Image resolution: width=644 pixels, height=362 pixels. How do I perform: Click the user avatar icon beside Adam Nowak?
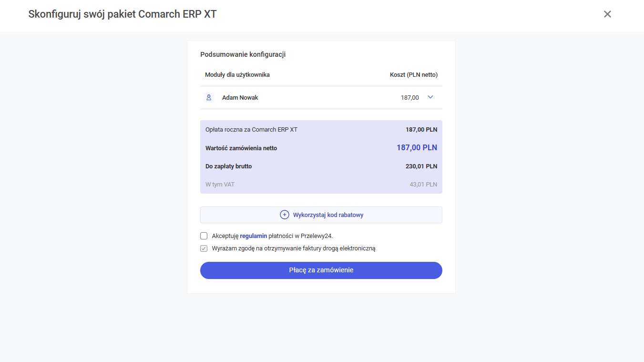[x=209, y=97]
